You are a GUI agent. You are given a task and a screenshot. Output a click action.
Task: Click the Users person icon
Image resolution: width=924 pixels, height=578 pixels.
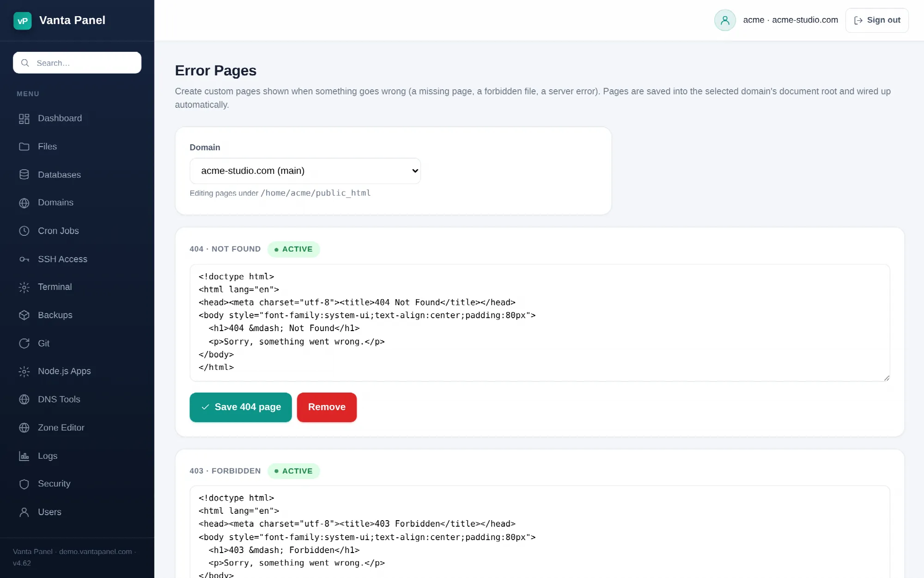[x=24, y=512]
